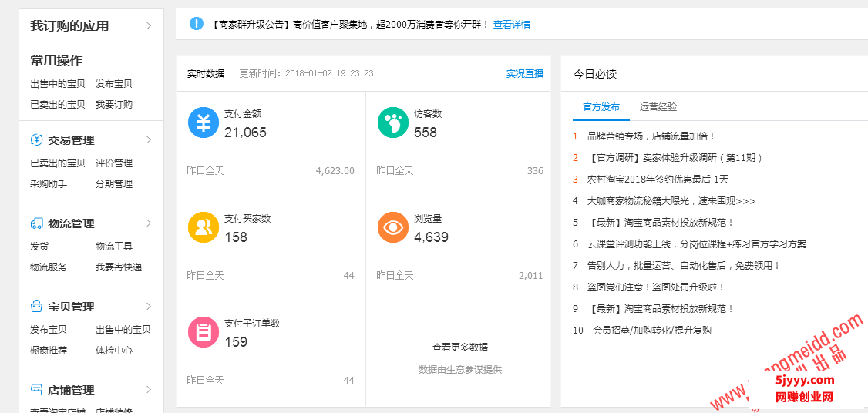Read the article 品牌营销专场，店铺流量加倍！

(x=651, y=136)
